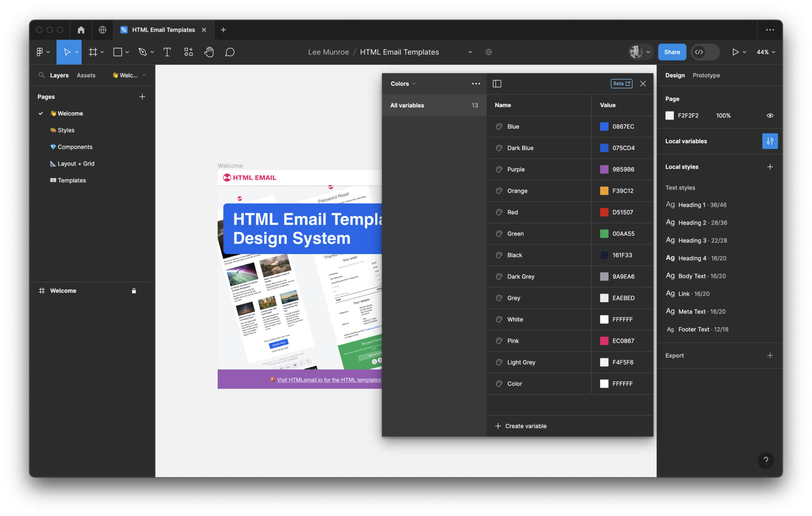Click the page background F2F2F2 swatch

pyautogui.click(x=669, y=116)
